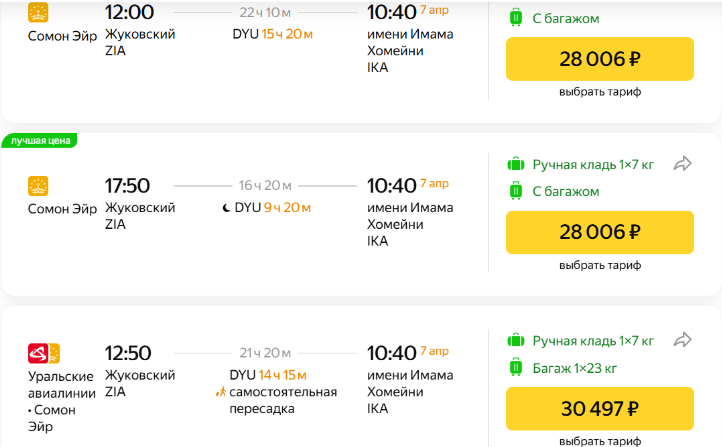The height and width of the screenshot is (447, 722).
Task: Click 16ч 20м duration on best price flight
Action: click(265, 186)
